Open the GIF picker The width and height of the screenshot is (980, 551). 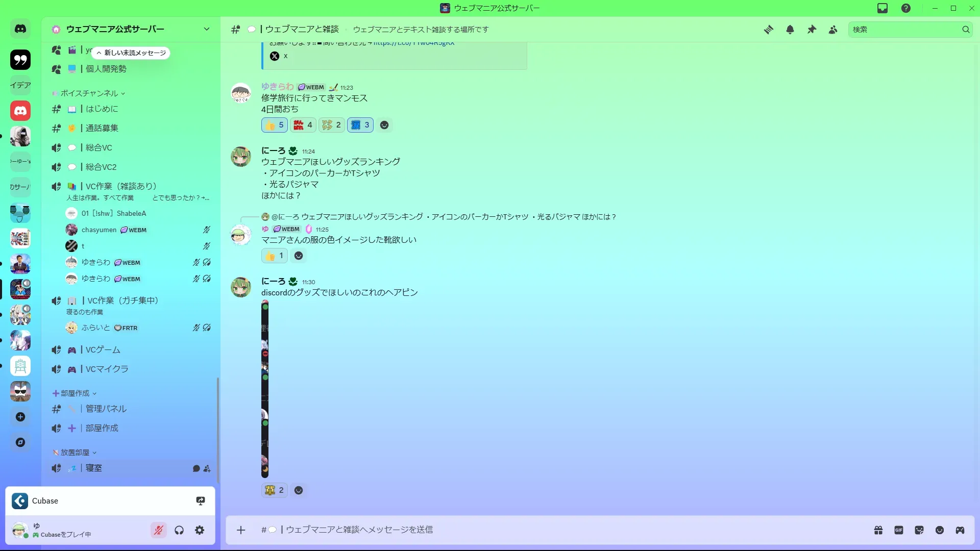point(899,530)
